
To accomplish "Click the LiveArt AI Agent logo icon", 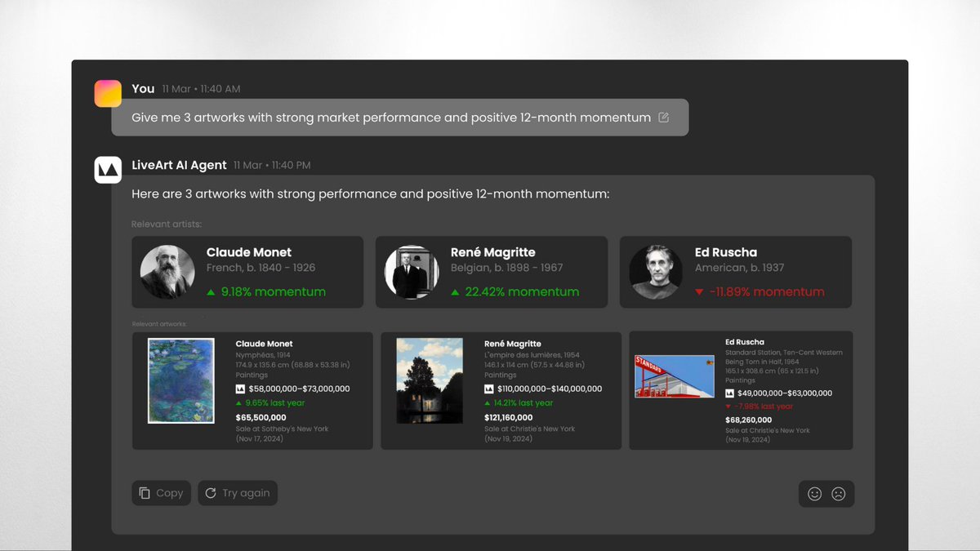I will point(108,170).
